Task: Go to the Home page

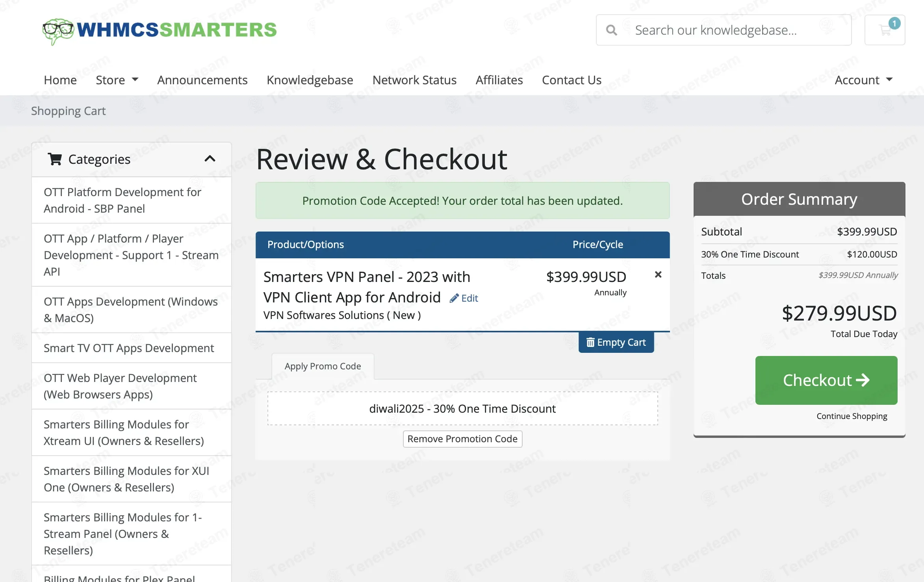Action: click(x=60, y=80)
